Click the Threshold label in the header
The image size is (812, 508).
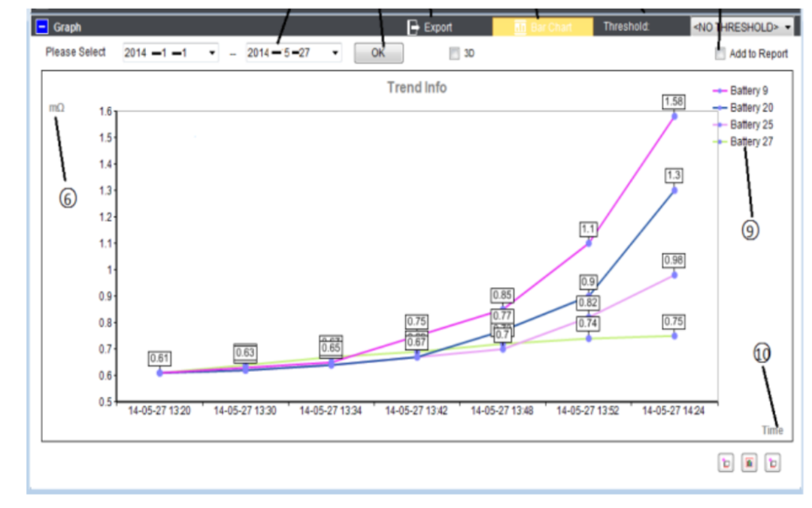coord(626,26)
